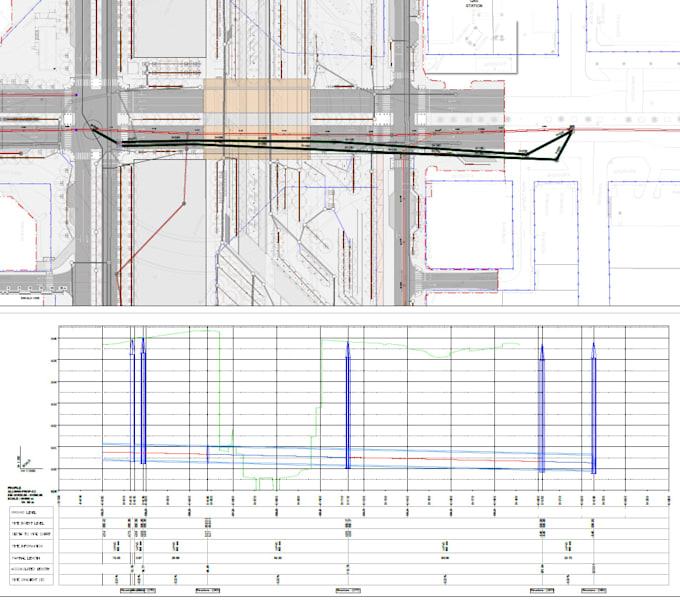Select the GAS STATION text in plan view

474,3
